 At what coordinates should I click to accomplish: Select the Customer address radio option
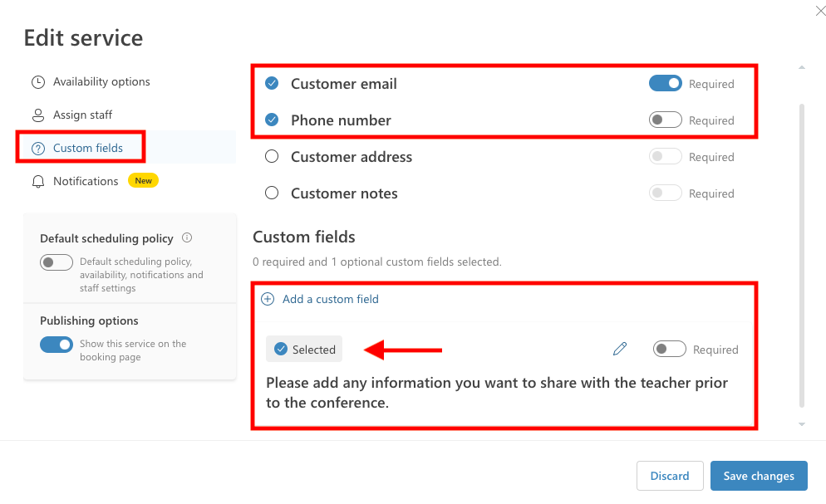click(272, 156)
